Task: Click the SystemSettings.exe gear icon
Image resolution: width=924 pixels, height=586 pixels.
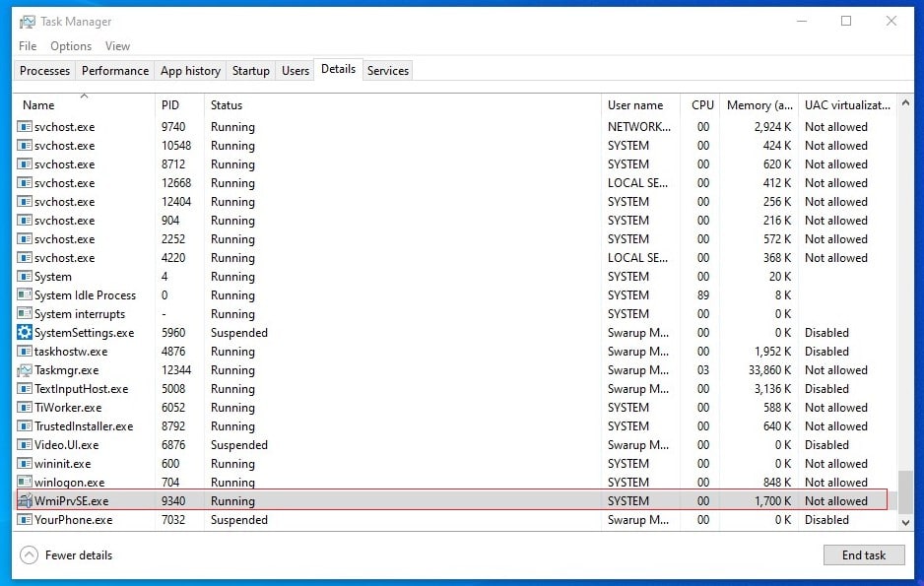Action: pyautogui.click(x=25, y=333)
